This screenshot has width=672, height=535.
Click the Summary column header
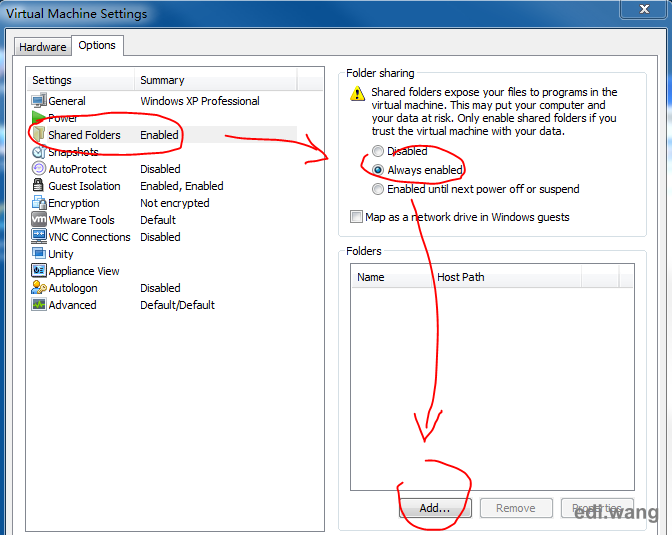(x=216, y=80)
